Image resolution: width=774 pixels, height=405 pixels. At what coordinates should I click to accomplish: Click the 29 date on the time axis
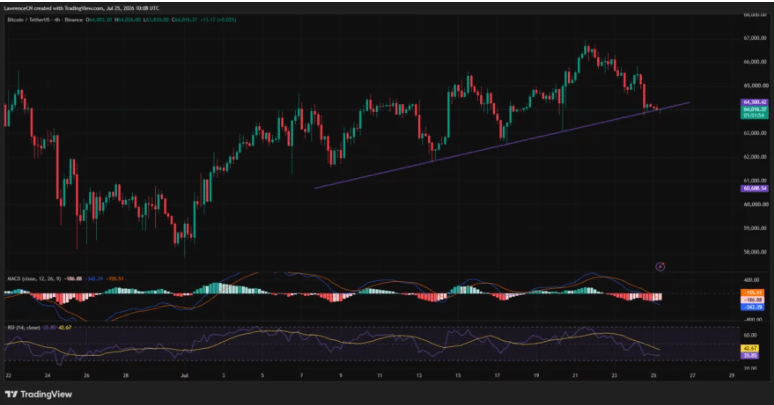point(732,375)
